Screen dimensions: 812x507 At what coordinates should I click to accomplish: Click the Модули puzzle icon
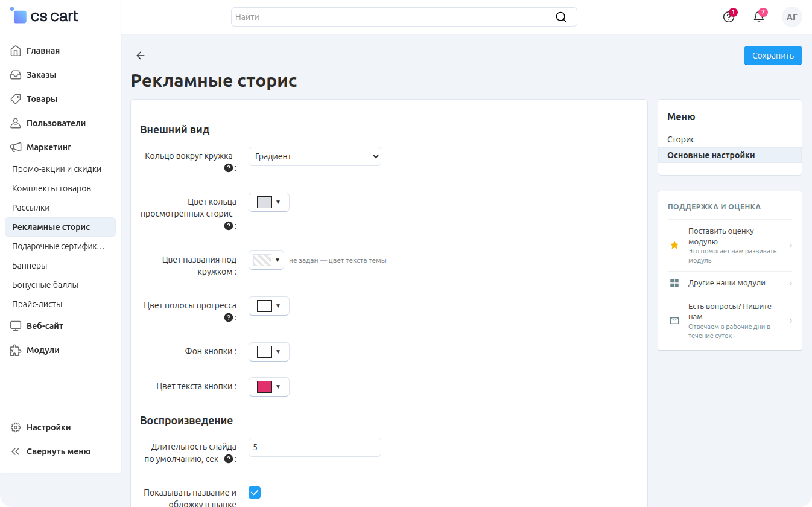(x=16, y=350)
